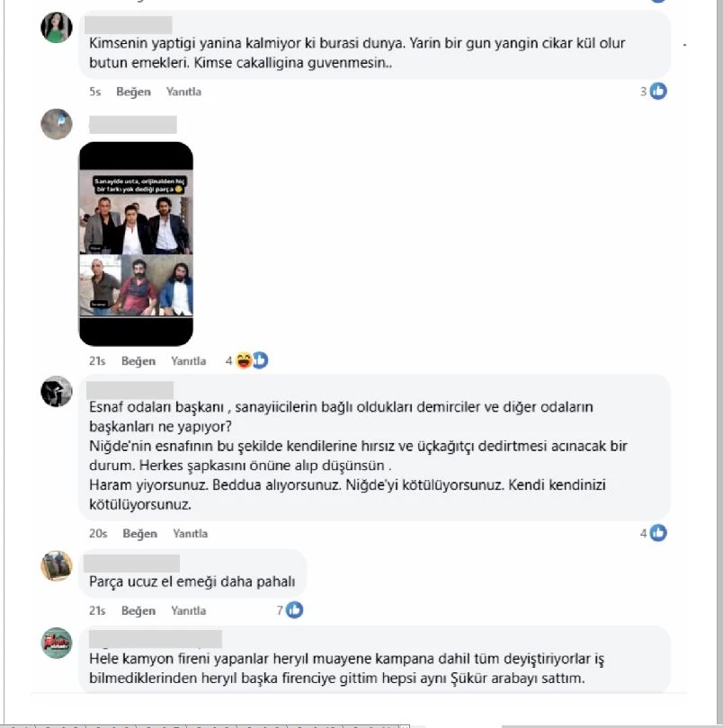Click Yanıtla under the 5s comment
Screen dimensions: 723x728
pos(183,92)
